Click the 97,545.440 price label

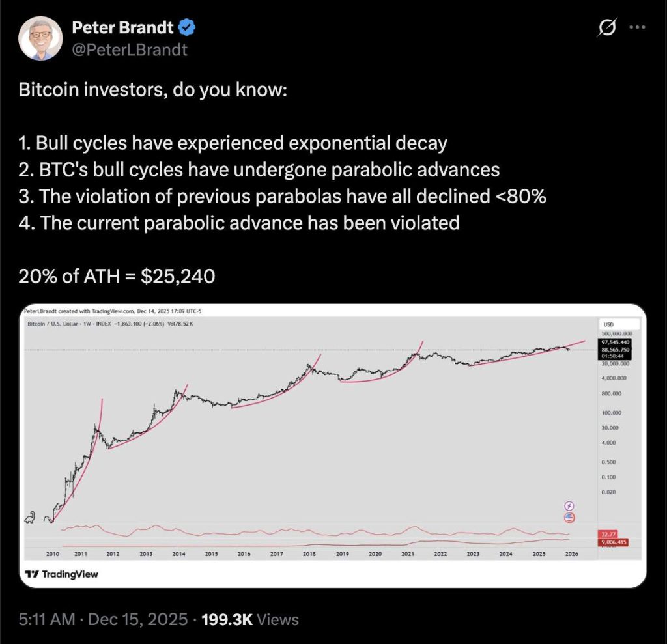616,341
